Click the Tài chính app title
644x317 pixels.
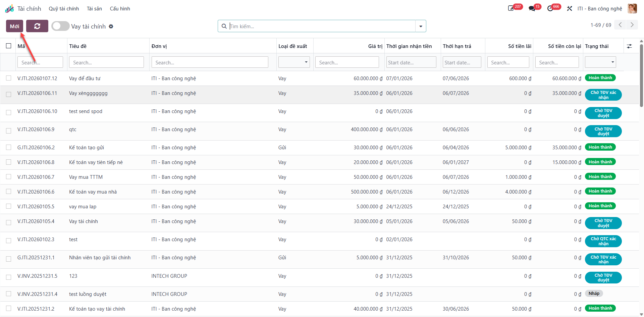point(29,8)
